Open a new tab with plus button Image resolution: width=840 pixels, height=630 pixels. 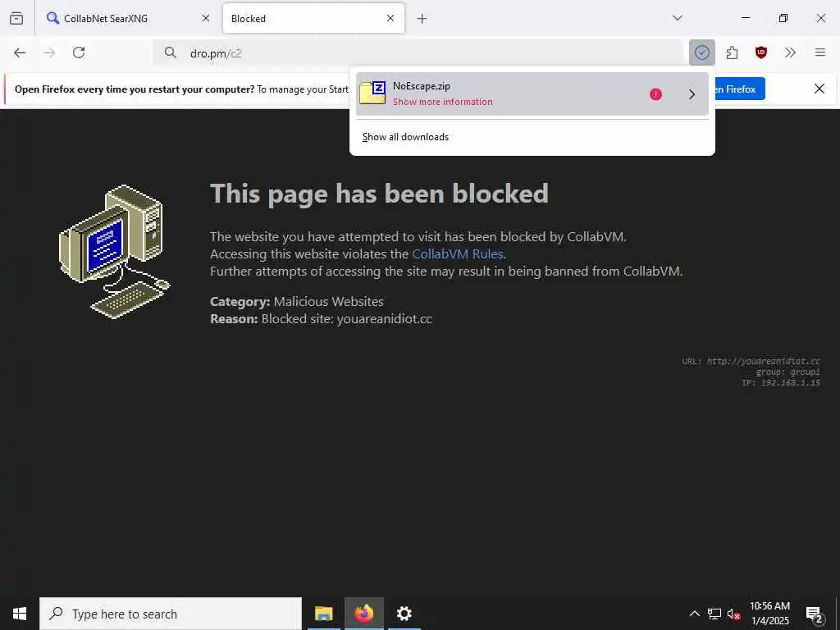(x=422, y=19)
